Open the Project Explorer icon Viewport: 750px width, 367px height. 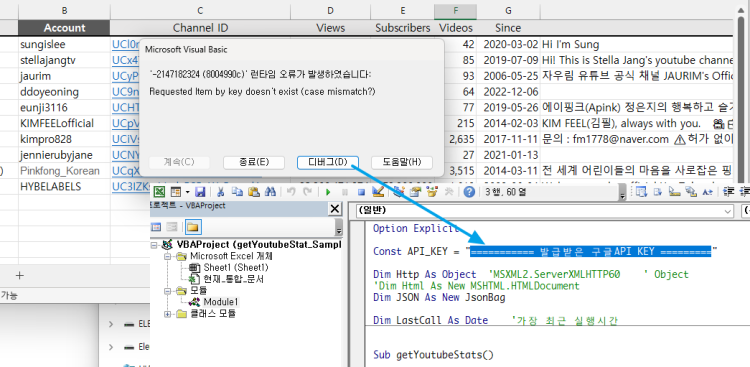(x=398, y=191)
